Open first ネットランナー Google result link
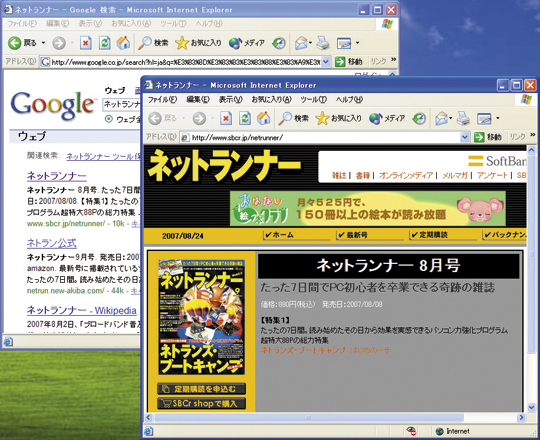 56,176
